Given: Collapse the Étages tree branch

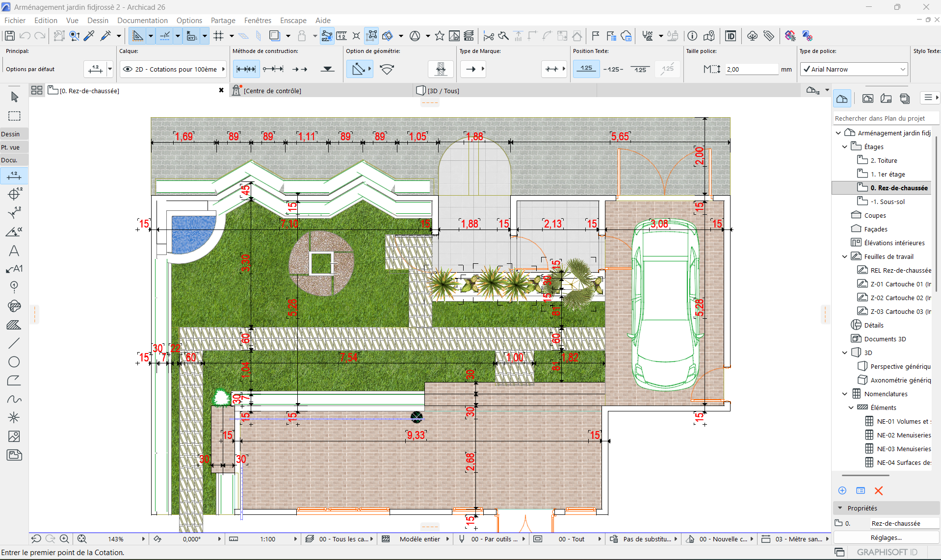Looking at the screenshot, I should point(844,147).
